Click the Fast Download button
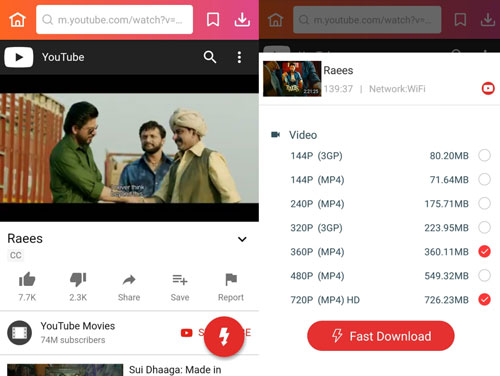Screen dimensions: 500x376 point(381,336)
